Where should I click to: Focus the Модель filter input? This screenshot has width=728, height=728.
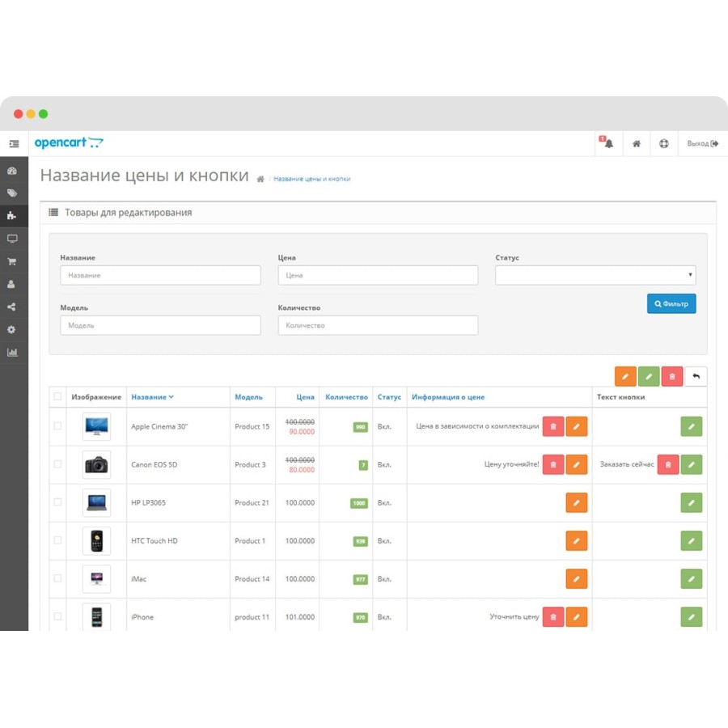(x=160, y=325)
